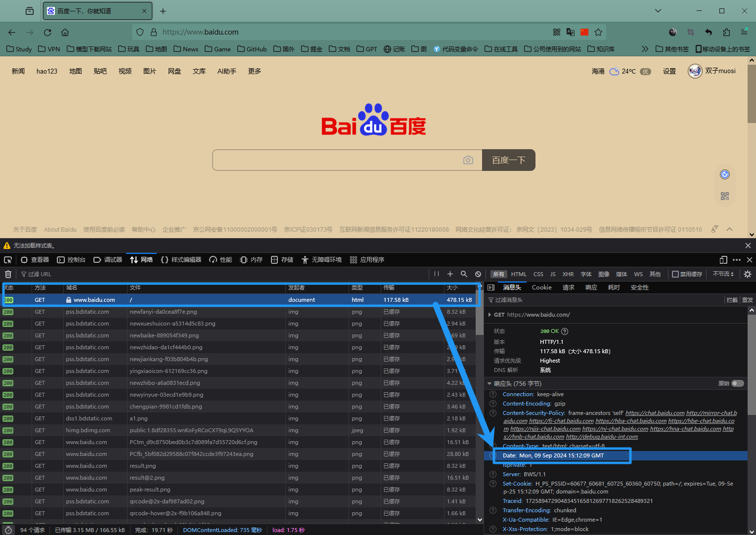Enable the 禁用缓存 checkbox
756x535 pixels.
point(675,274)
